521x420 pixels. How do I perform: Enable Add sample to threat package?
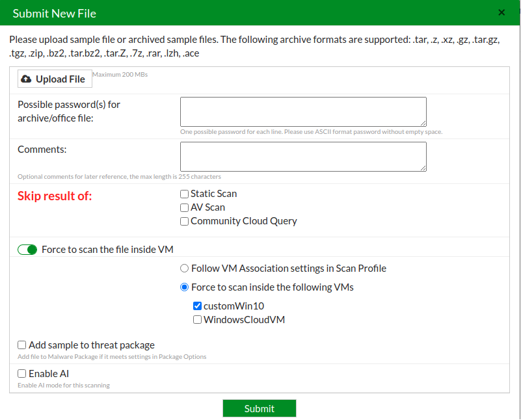[22, 345]
